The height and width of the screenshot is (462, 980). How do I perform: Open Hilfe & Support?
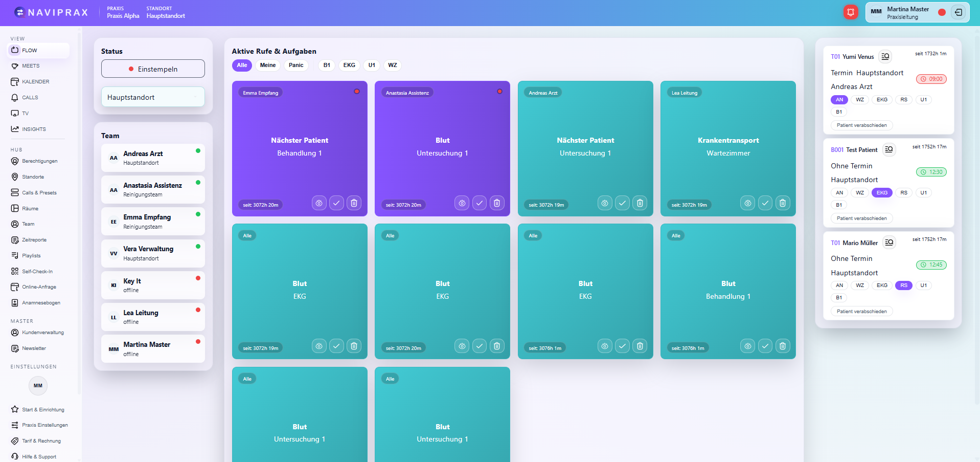39,456
